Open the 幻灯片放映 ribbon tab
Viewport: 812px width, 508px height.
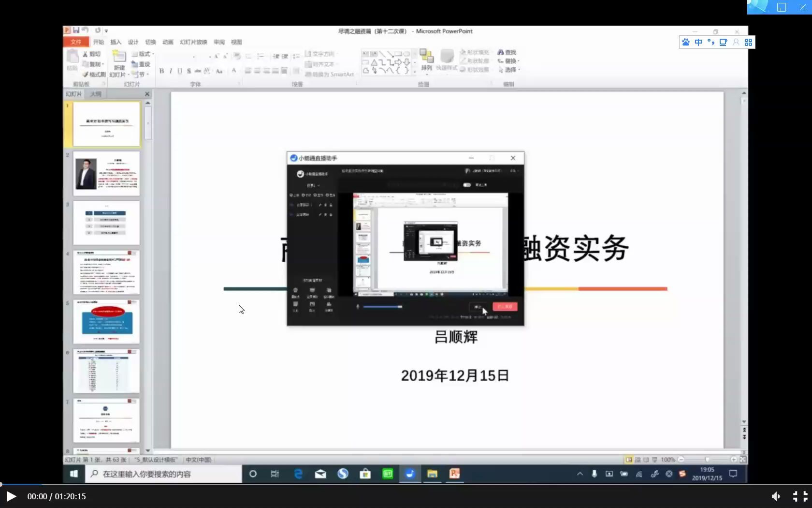click(193, 42)
